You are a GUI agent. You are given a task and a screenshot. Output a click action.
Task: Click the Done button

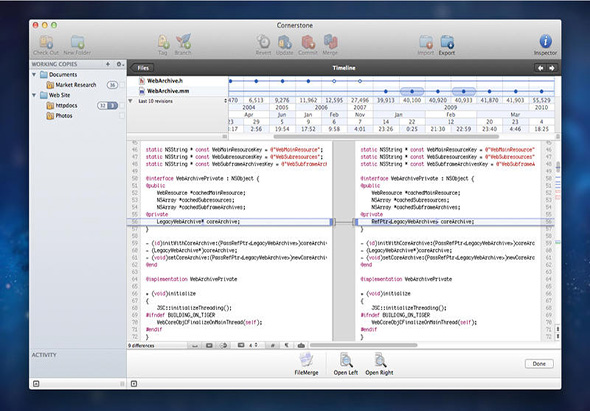point(539,364)
